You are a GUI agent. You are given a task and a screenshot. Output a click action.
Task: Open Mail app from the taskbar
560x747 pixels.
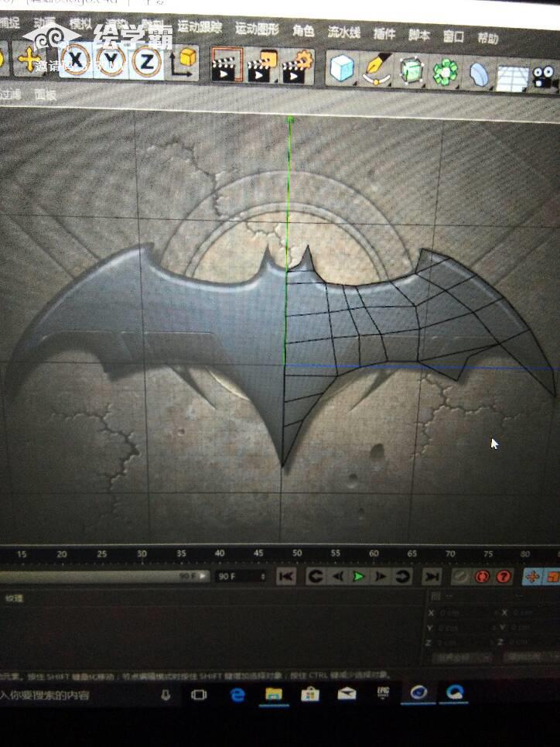coord(347,694)
